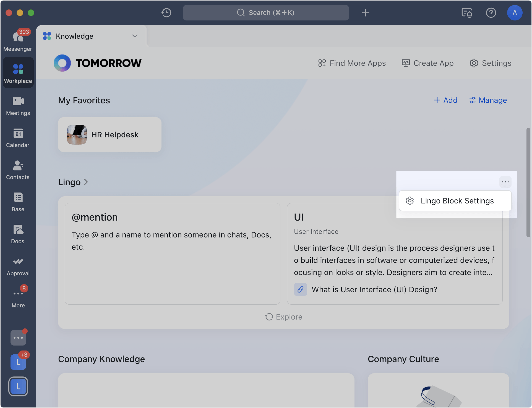Open the Calendar sidebar icon
The width and height of the screenshot is (532, 408).
(18, 138)
